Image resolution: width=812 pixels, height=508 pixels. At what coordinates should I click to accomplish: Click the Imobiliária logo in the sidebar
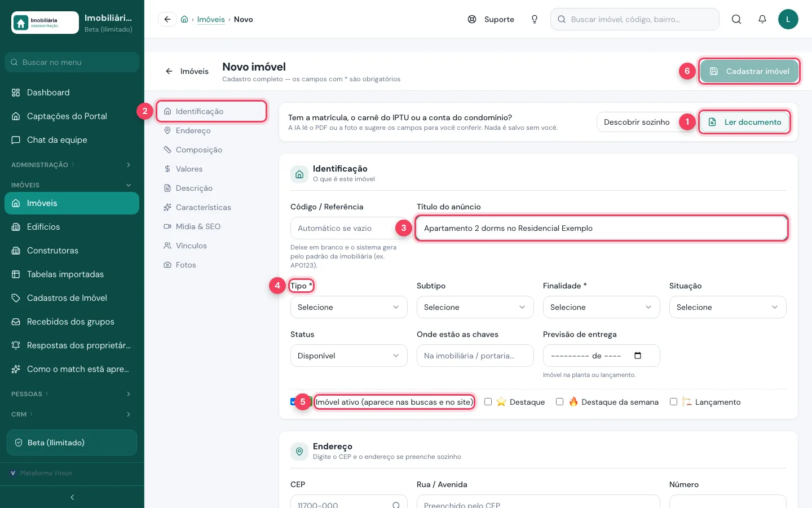tap(45, 23)
